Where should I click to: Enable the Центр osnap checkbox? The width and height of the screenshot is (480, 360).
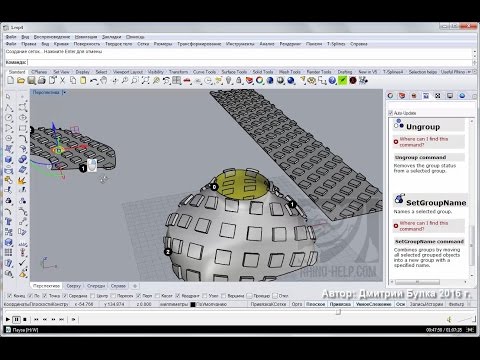93,296
